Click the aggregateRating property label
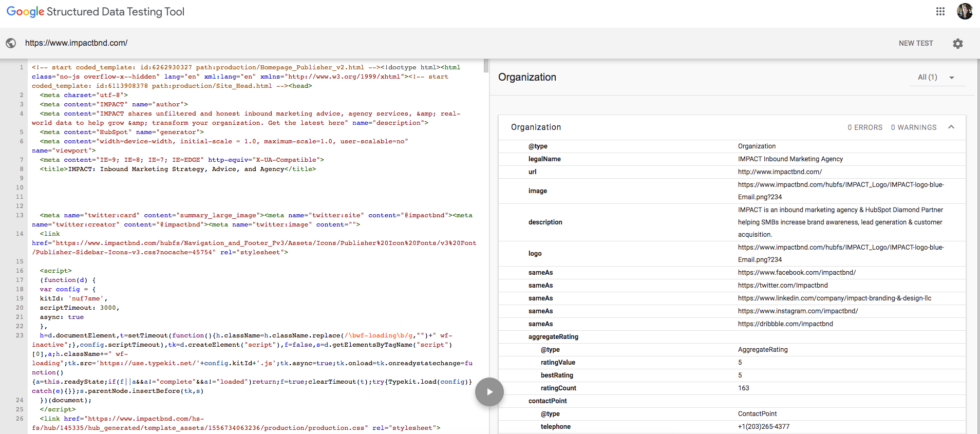The width and height of the screenshot is (980, 434). coord(553,337)
